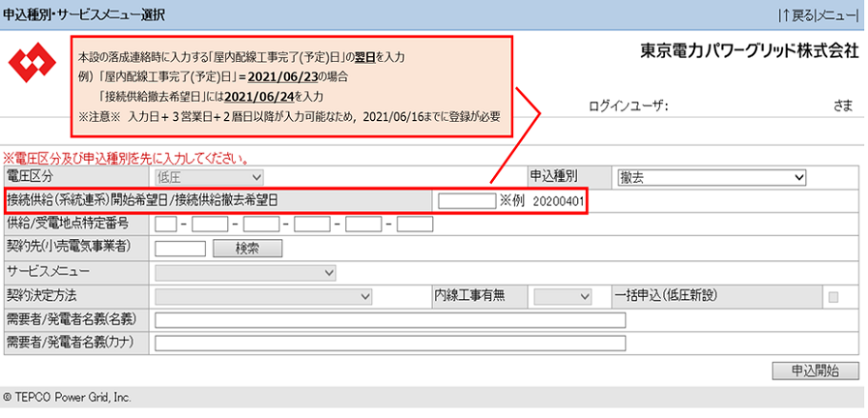Click the fifth 供給/受電地点特定番号 box
The width and height of the screenshot is (868, 418).
click(363, 224)
